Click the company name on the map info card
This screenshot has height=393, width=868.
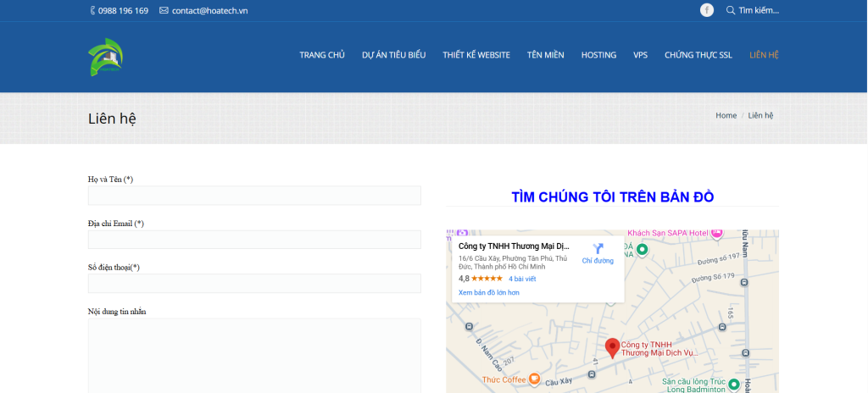click(x=514, y=246)
